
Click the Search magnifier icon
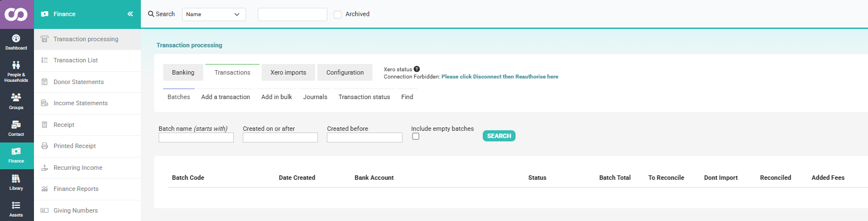[x=151, y=14]
